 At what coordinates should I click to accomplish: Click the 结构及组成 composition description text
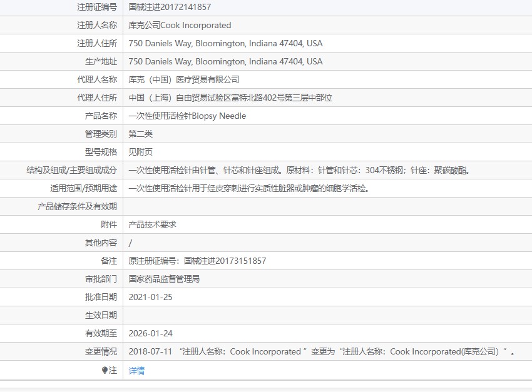(299, 170)
